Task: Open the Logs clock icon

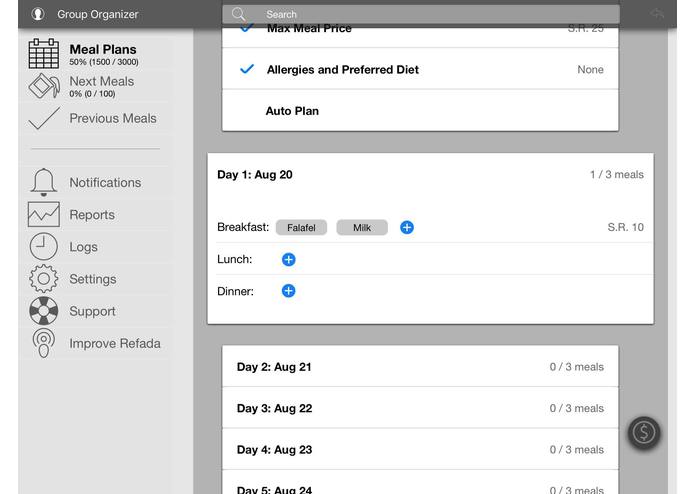Action: (43, 246)
